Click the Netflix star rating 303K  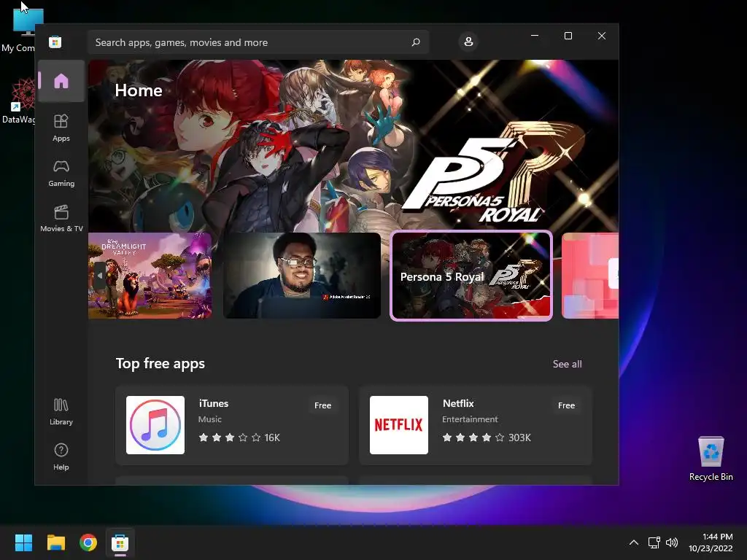coord(487,437)
